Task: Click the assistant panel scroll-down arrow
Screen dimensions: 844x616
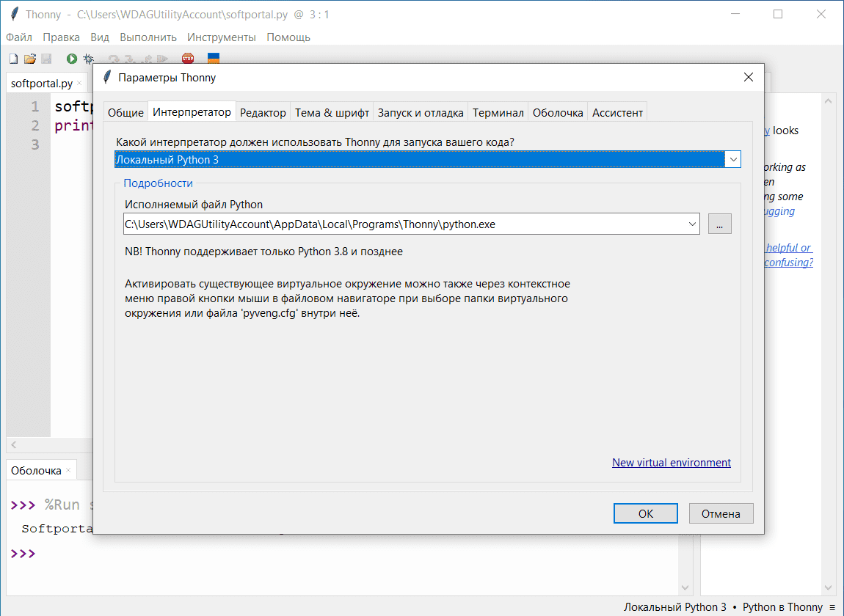Action: coord(829,587)
